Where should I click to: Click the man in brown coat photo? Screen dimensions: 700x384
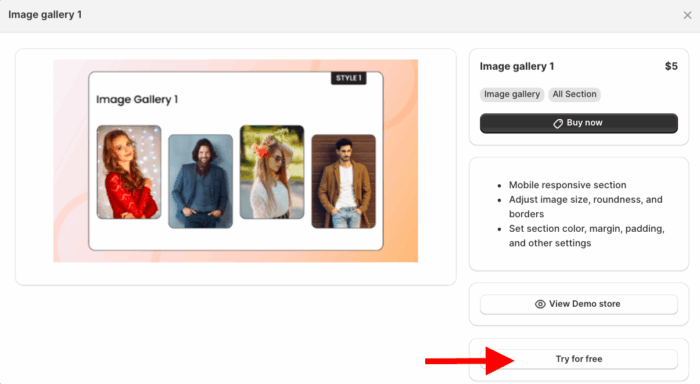point(343,181)
